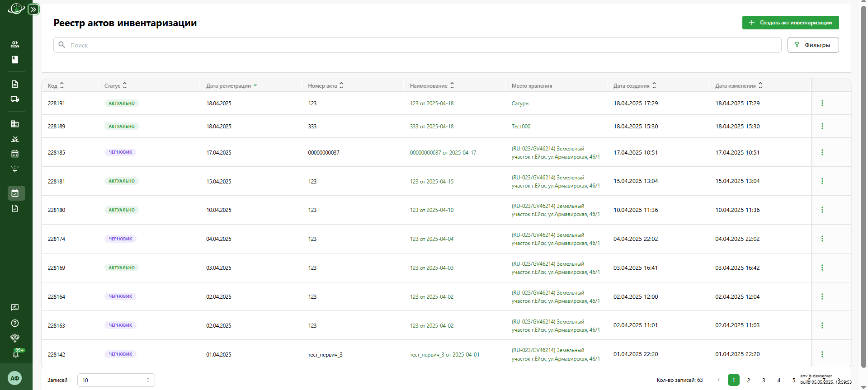Go to page 2 of results
868x390 pixels.
(749, 380)
